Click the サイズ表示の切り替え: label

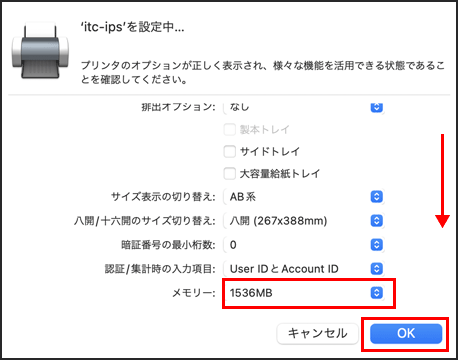(x=163, y=197)
